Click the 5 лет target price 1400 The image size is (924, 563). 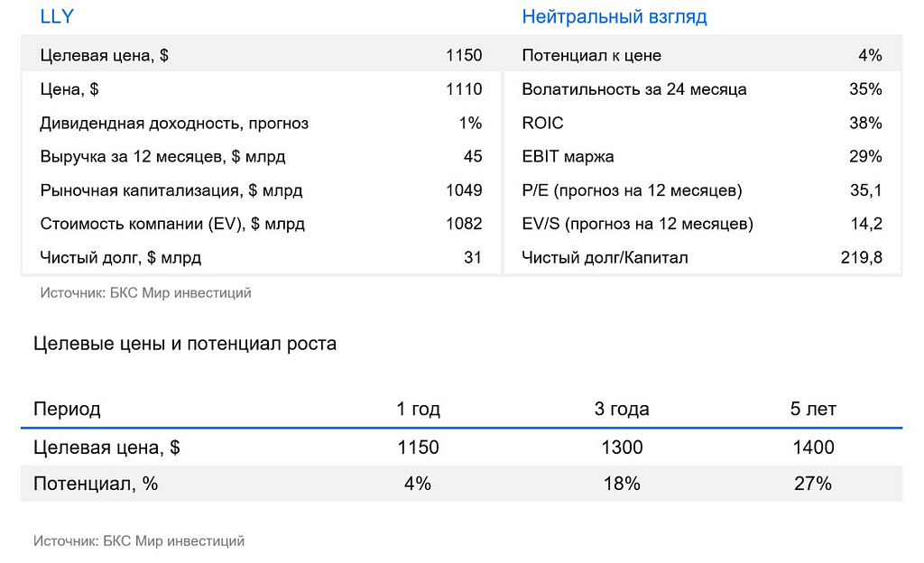pos(812,448)
